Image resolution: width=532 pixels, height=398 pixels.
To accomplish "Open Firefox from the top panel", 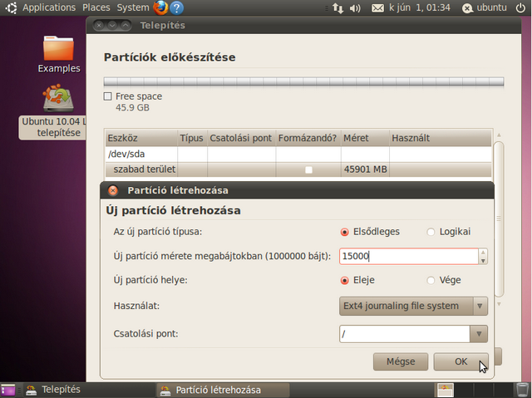I will tap(161, 8).
